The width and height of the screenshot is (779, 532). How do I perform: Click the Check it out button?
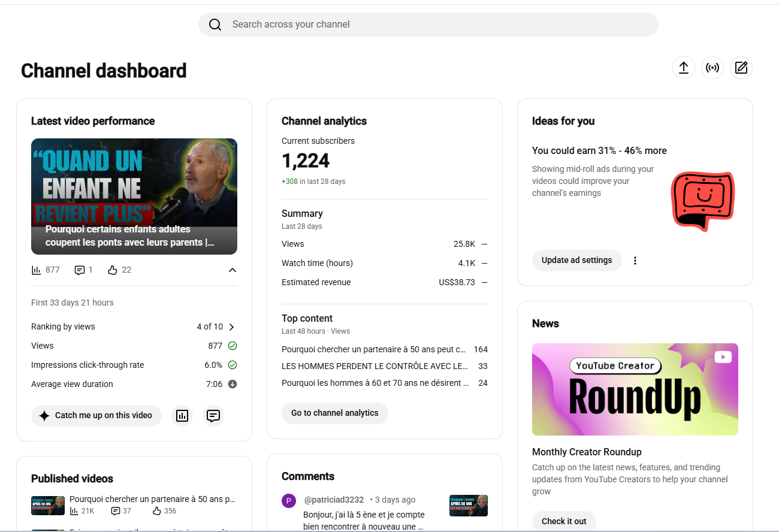point(564,521)
